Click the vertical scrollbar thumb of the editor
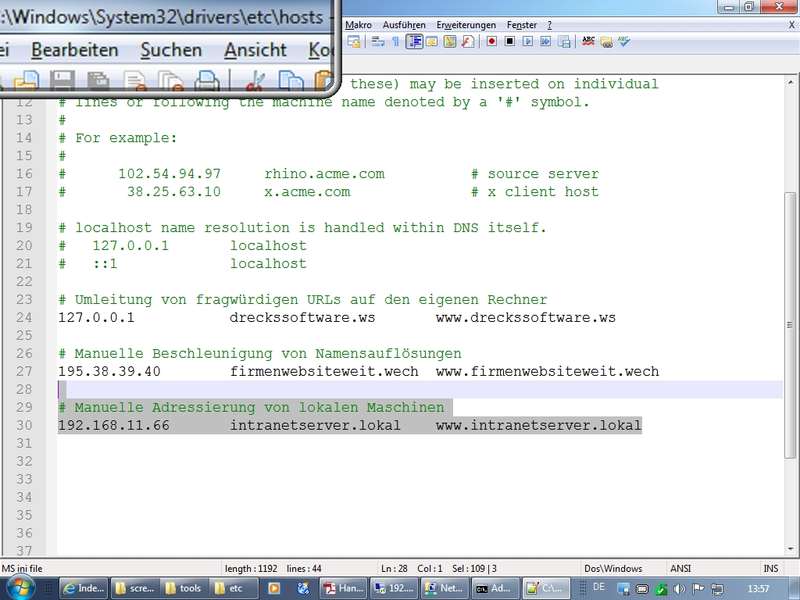Image resolution: width=800 pixels, height=600 pixels. pyautogui.click(x=790, y=325)
